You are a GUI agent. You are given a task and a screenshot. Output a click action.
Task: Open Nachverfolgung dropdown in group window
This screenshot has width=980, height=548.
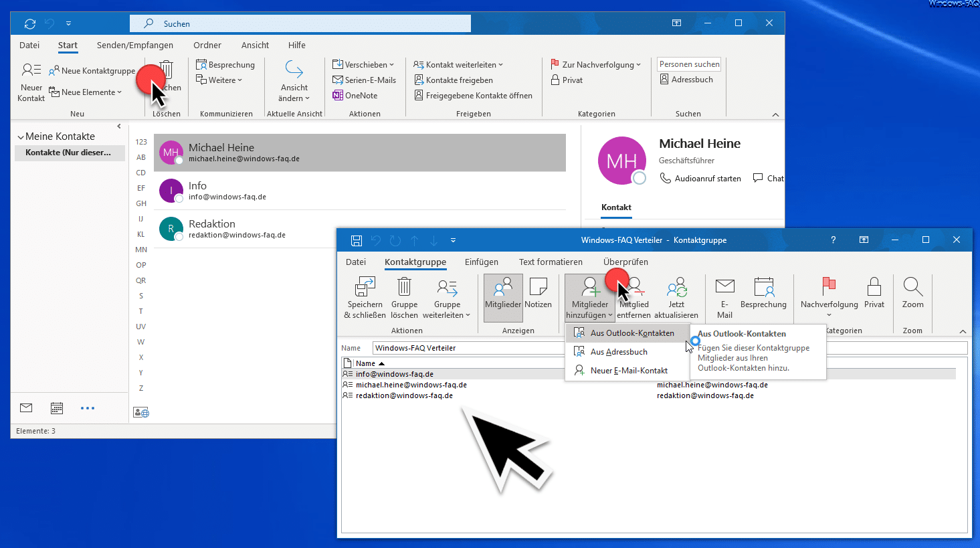[x=829, y=298]
